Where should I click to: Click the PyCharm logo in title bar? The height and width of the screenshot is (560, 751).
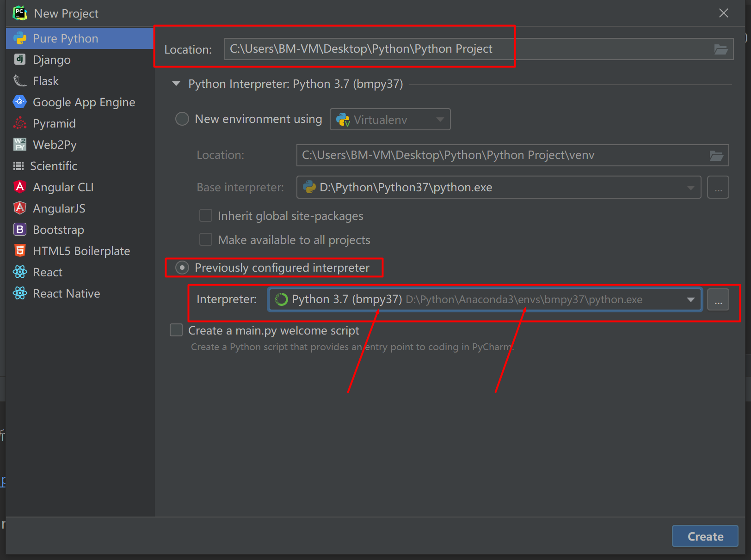[20, 13]
